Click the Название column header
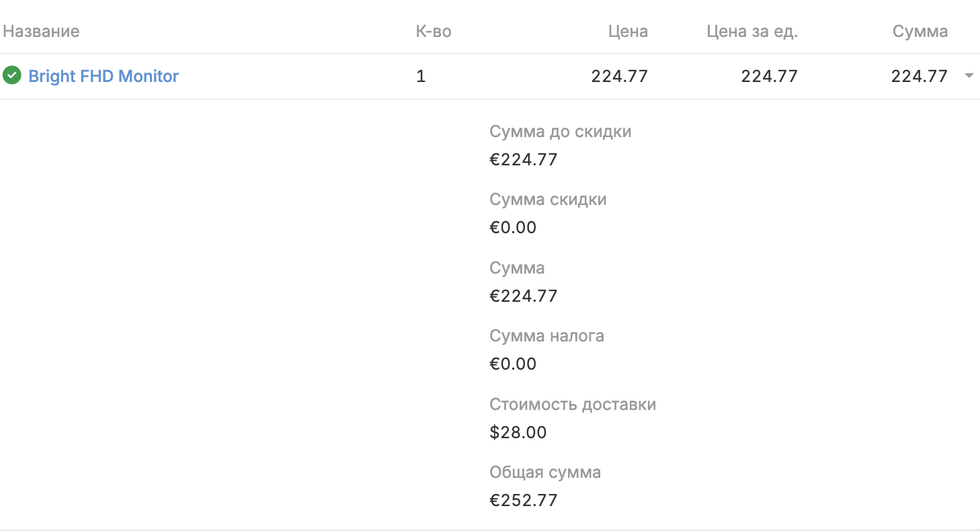Screen dimensions: 980x531 (41, 31)
